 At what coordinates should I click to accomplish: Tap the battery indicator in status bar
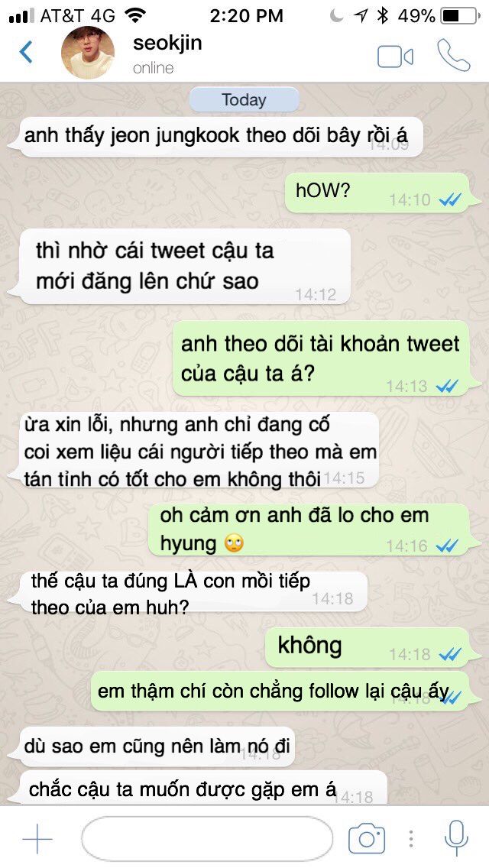[460, 17]
